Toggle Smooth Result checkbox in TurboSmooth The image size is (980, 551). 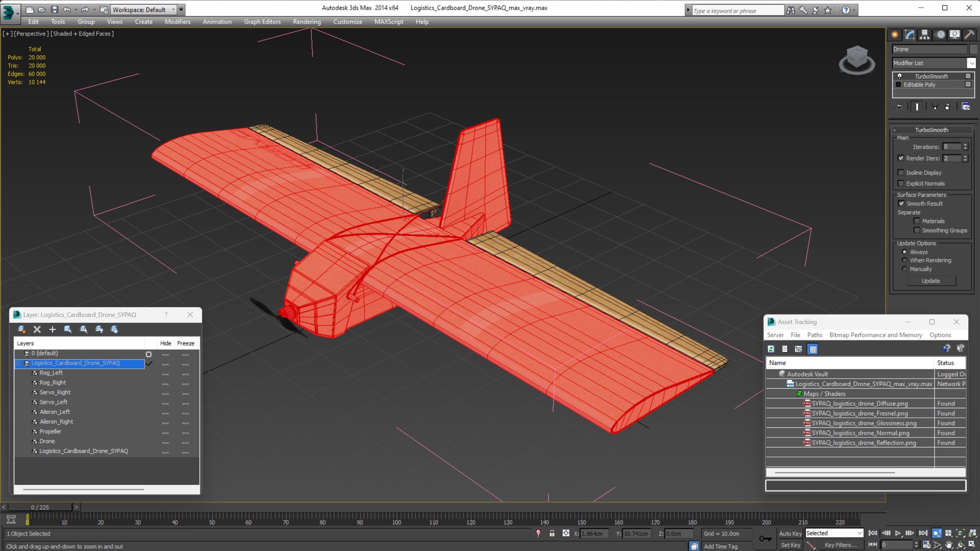click(x=901, y=203)
